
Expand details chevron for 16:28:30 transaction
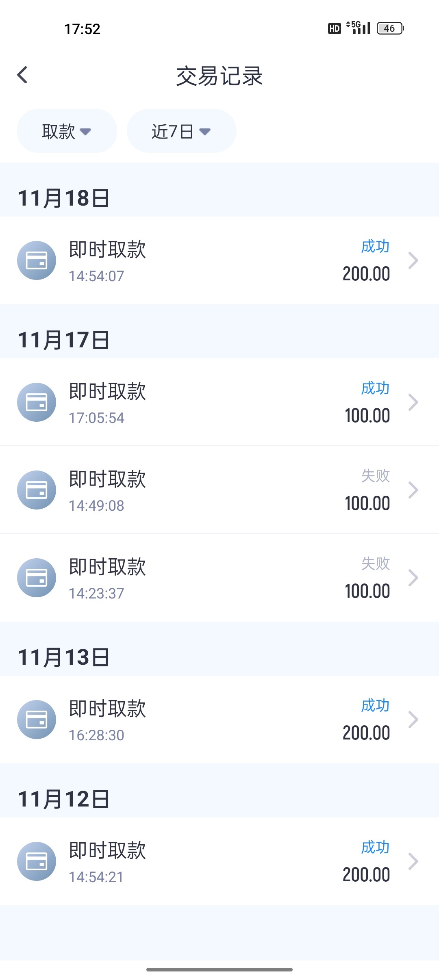413,720
